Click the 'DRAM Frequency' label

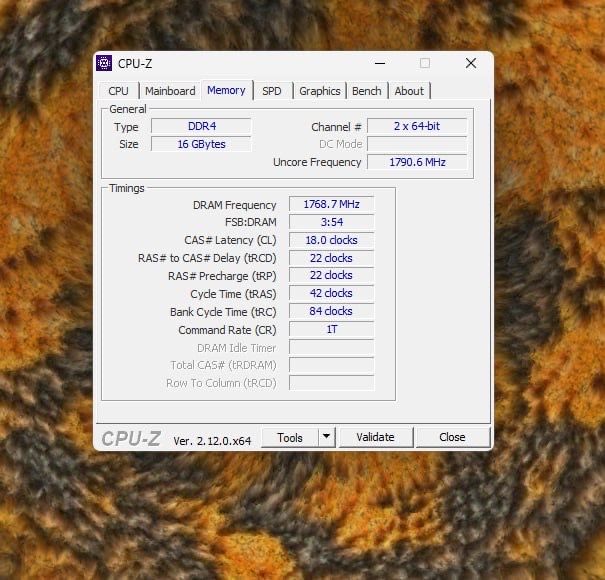[x=234, y=205]
